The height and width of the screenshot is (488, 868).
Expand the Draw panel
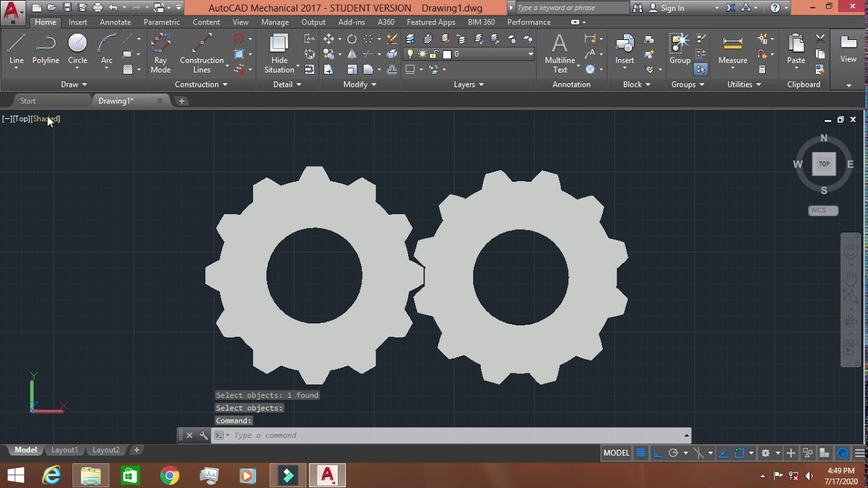(74, 85)
